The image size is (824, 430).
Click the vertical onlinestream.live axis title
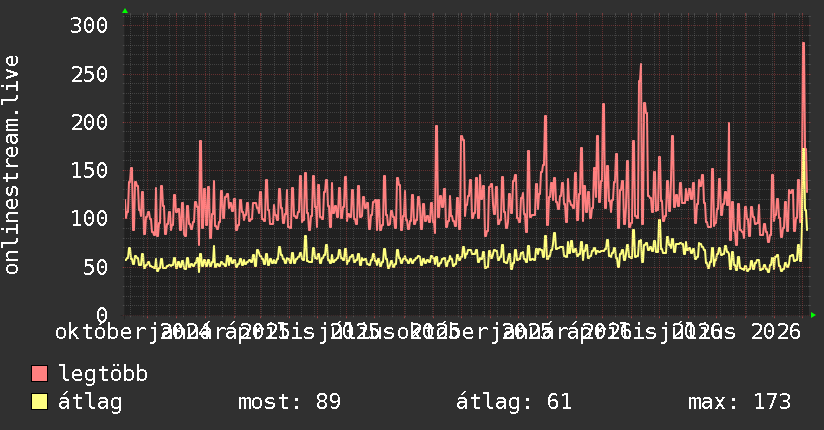[11, 165]
